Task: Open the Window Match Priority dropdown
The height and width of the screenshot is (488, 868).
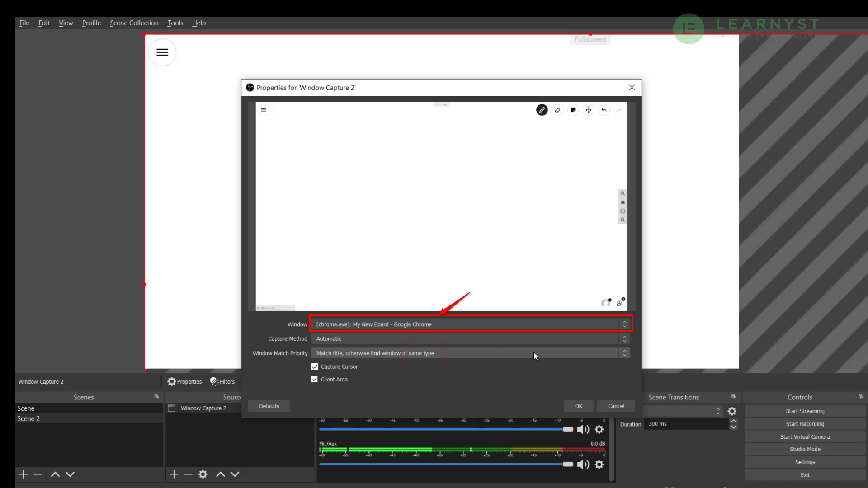Action: (471, 353)
